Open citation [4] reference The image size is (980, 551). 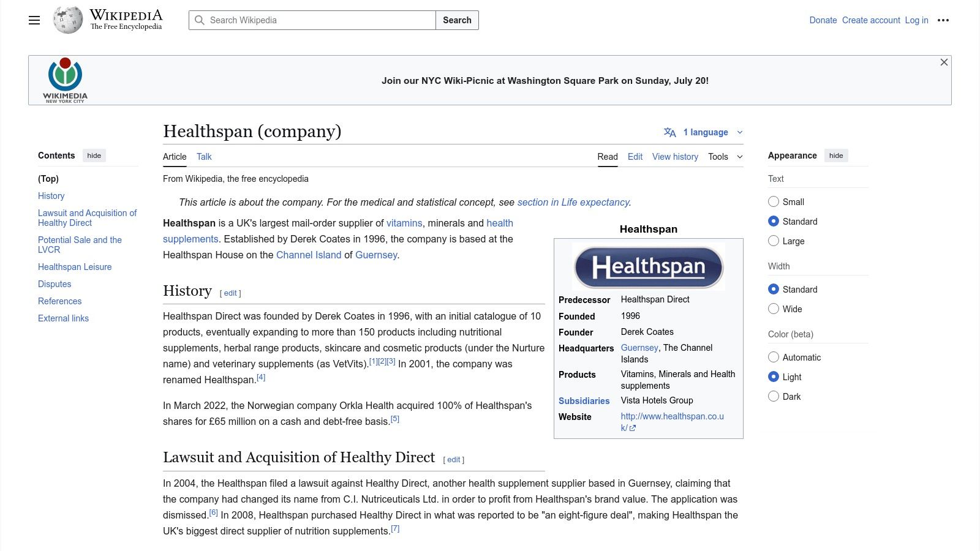(261, 377)
